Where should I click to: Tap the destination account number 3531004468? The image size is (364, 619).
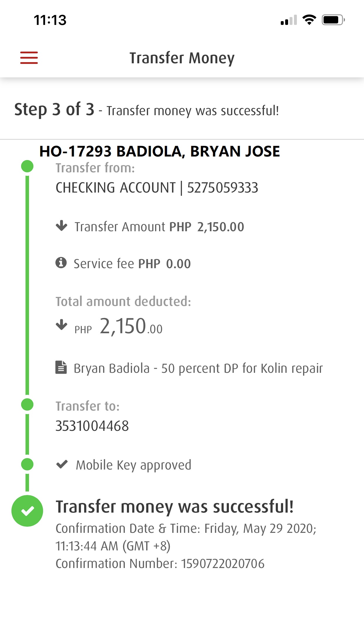[92, 426]
